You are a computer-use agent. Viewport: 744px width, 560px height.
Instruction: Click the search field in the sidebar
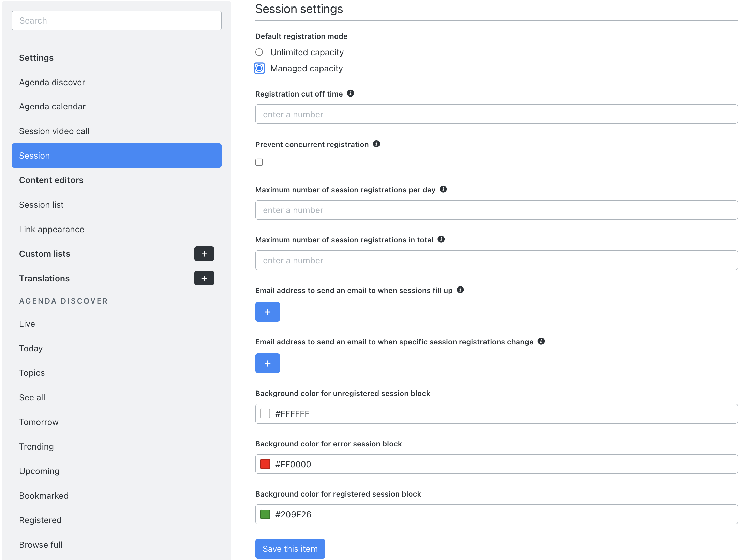click(116, 20)
